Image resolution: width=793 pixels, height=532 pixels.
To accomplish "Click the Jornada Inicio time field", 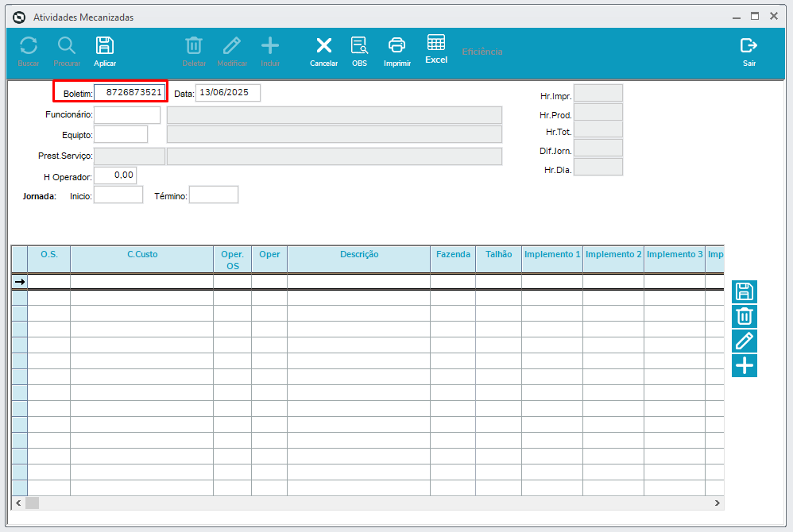I will tap(118, 195).
